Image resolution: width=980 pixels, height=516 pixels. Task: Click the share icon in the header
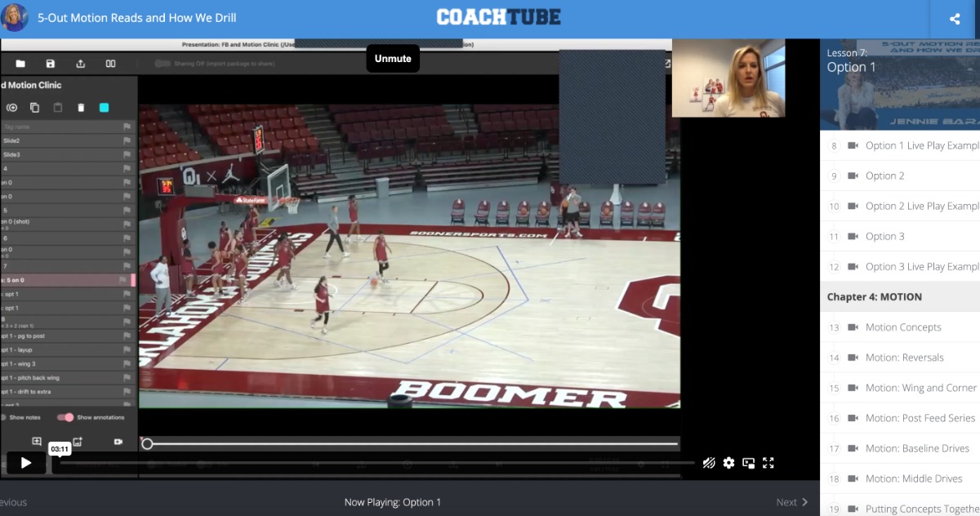pyautogui.click(x=955, y=19)
